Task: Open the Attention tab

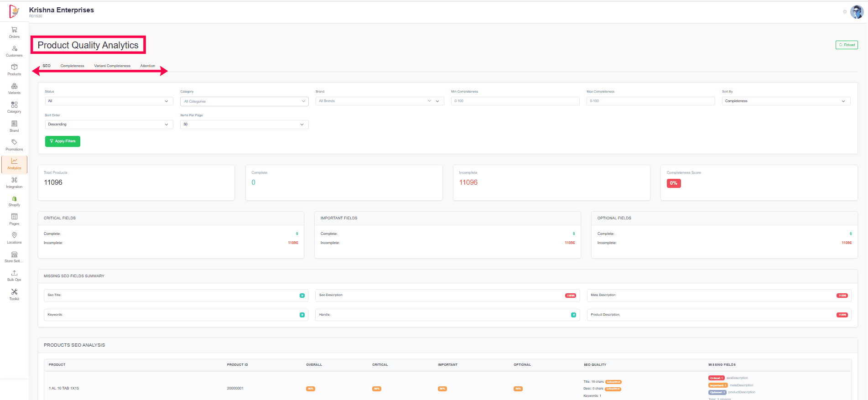Action: point(147,66)
